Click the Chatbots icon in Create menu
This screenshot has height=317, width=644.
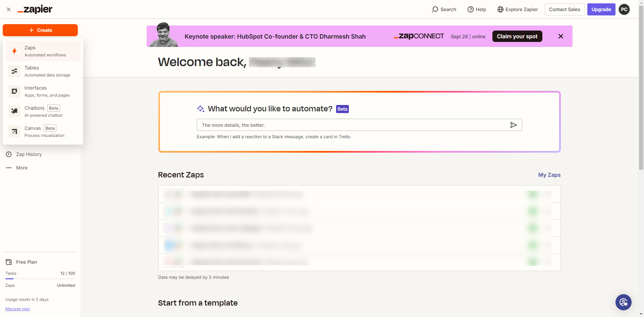point(14,111)
